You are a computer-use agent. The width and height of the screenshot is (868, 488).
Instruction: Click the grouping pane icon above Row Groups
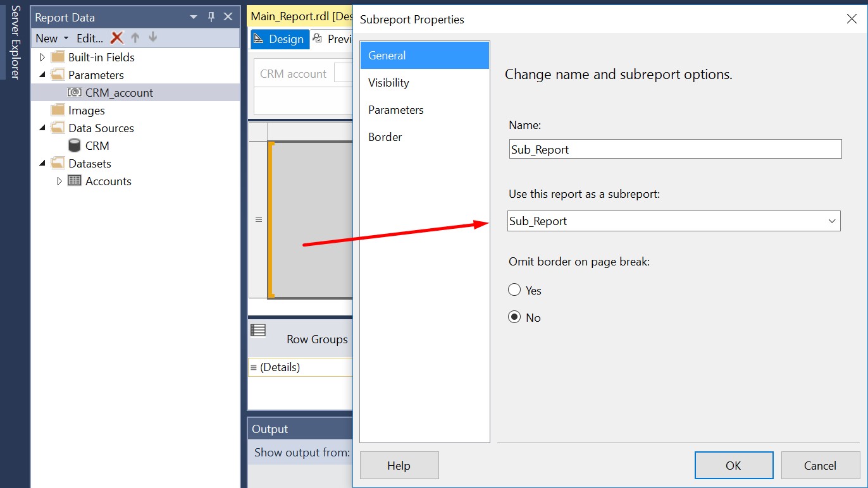258,329
